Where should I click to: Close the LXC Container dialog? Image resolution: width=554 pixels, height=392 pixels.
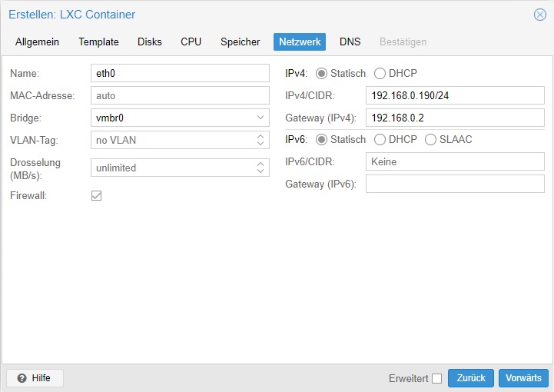point(539,15)
